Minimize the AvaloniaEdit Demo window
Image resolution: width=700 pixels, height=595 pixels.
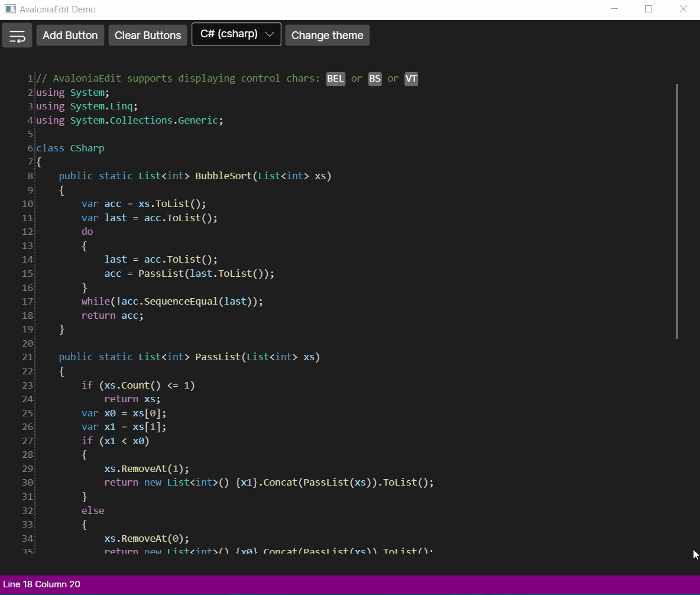point(614,9)
